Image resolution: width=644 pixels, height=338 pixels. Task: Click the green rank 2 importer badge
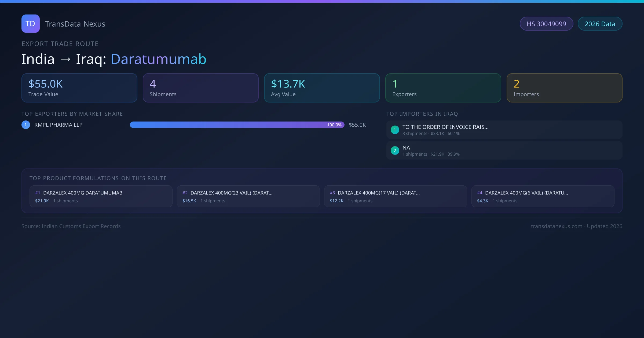pyautogui.click(x=395, y=150)
